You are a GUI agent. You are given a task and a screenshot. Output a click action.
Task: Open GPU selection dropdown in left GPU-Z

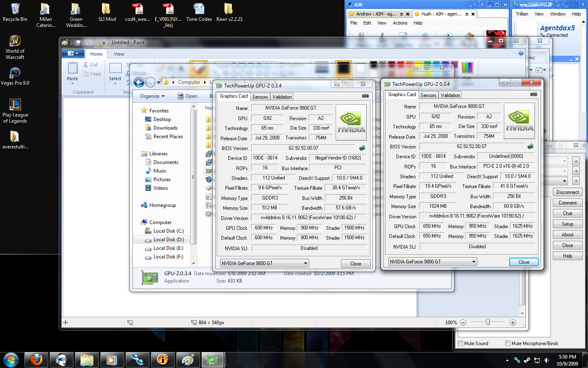point(264,263)
